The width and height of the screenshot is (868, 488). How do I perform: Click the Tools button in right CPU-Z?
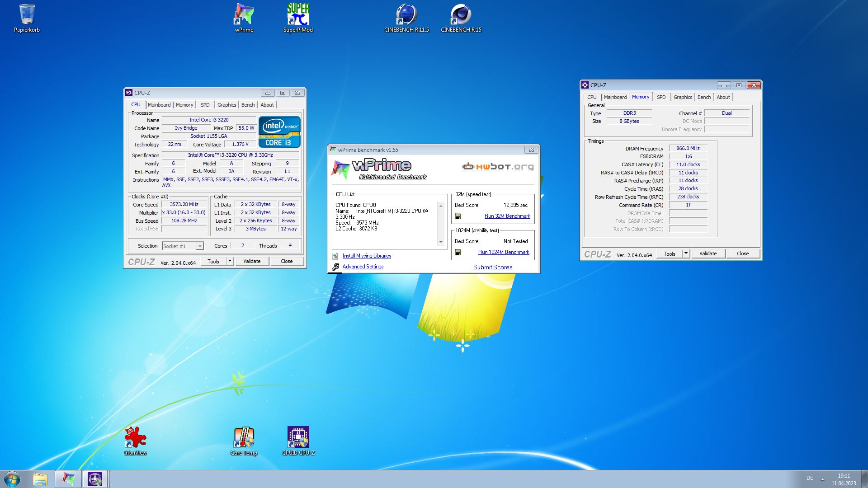[x=670, y=253]
